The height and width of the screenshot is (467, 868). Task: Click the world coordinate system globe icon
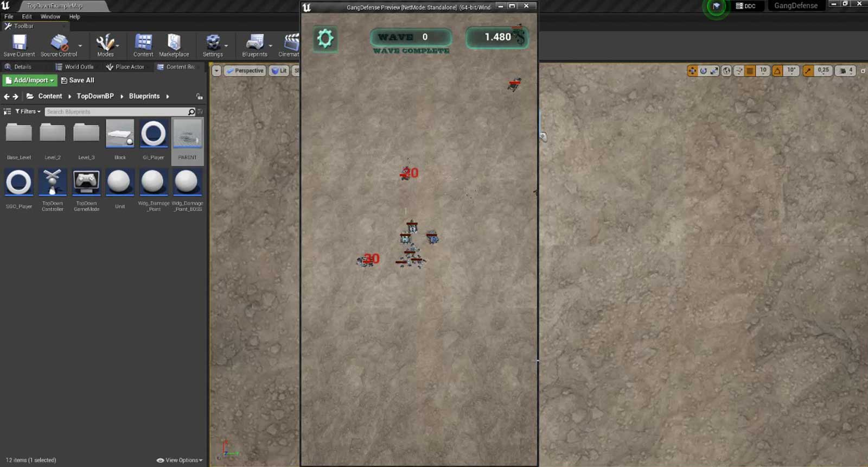726,71
